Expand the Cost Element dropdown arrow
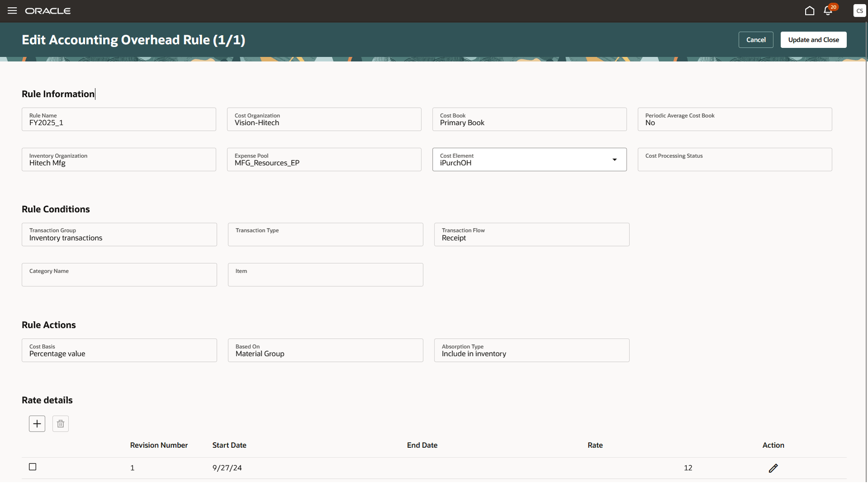Image resolution: width=868 pixels, height=488 pixels. coord(614,160)
